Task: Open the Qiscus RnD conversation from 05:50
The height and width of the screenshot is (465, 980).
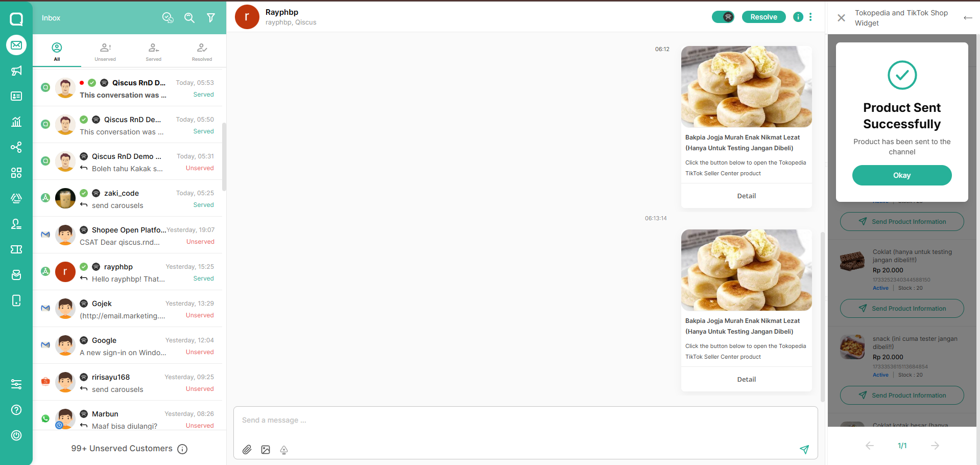Action: pos(128,125)
